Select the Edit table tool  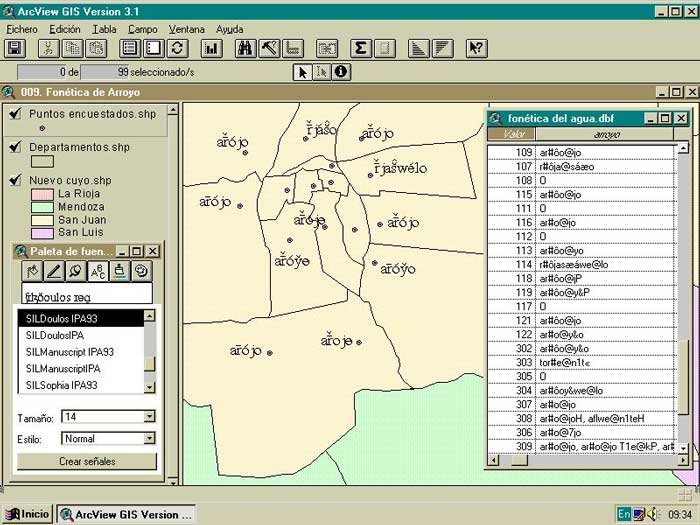[322, 72]
